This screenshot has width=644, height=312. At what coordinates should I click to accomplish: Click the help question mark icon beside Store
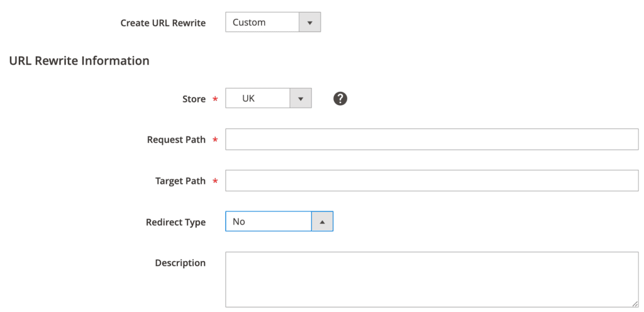(x=340, y=98)
